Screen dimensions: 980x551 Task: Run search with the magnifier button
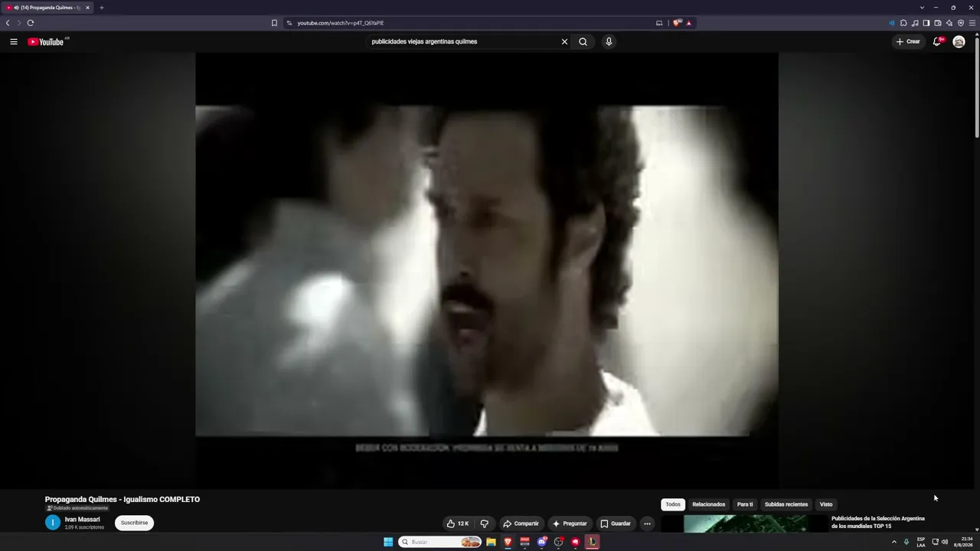pyautogui.click(x=583, y=41)
